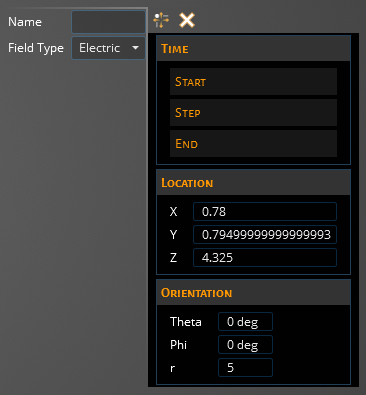The width and height of the screenshot is (366, 395).
Task: Select the Start time field
Action: [253, 82]
